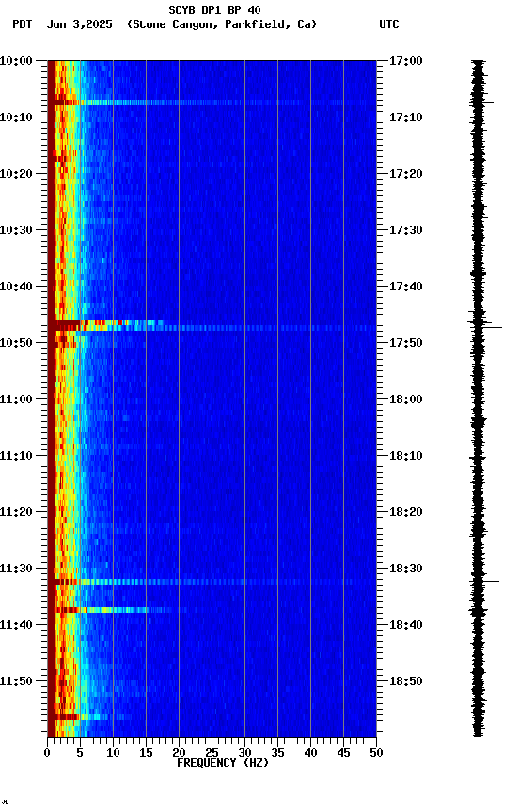Click the '18:30' UTC time label
The width and height of the screenshot is (519, 812).
coord(406,569)
